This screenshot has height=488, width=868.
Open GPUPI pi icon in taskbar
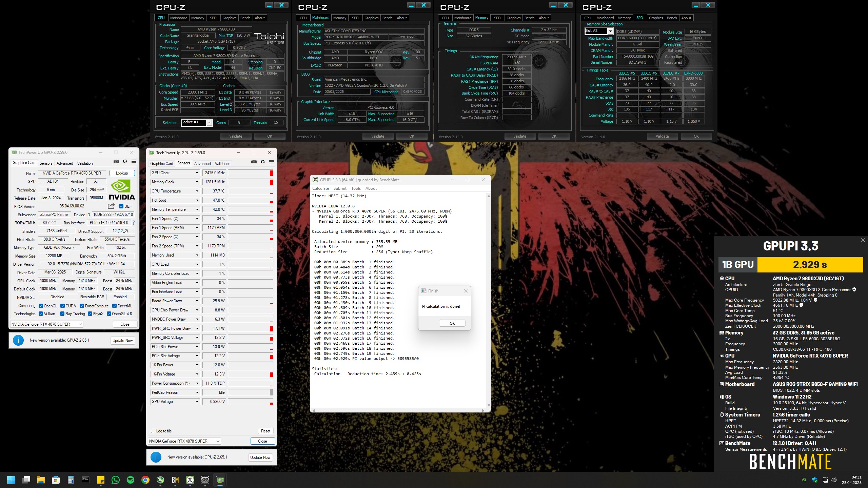tap(190, 480)
